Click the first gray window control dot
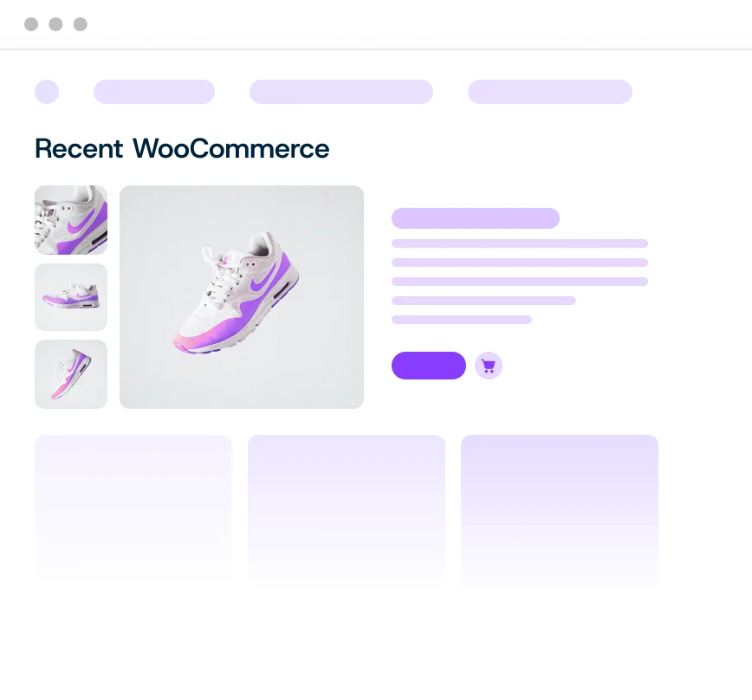The width and height of the screenshot is (752, 700). 31,24
